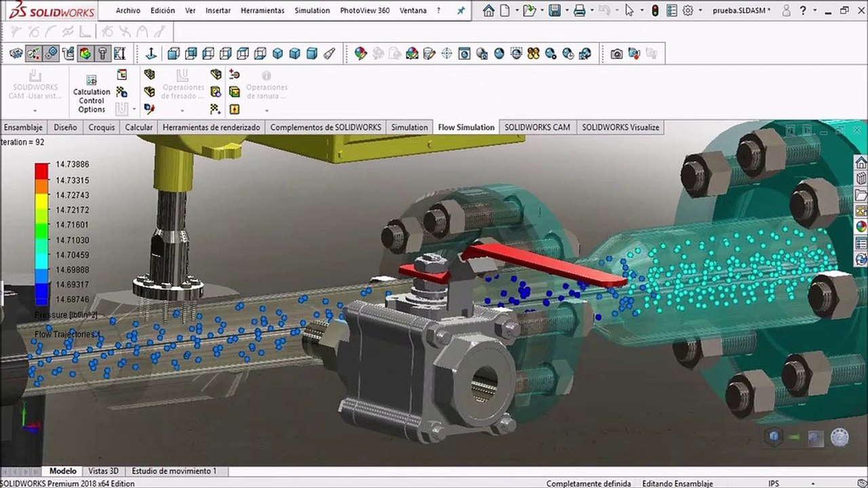Click 'Completamente definida' status text
The height and width of the screenshot is (488, 868).
click(589, 484)
